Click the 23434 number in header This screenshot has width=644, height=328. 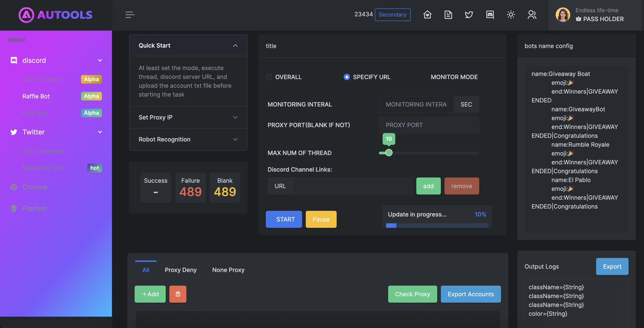pos(363,14)
